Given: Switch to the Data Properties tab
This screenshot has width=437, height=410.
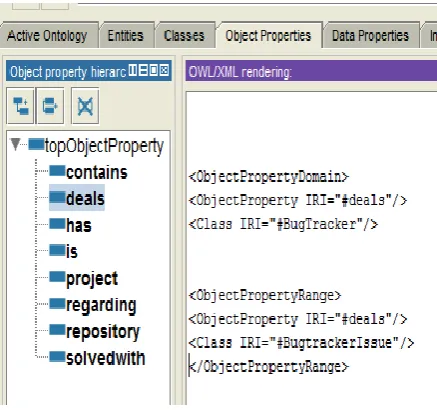Looking at the screenshot, I should click(370, 36).
